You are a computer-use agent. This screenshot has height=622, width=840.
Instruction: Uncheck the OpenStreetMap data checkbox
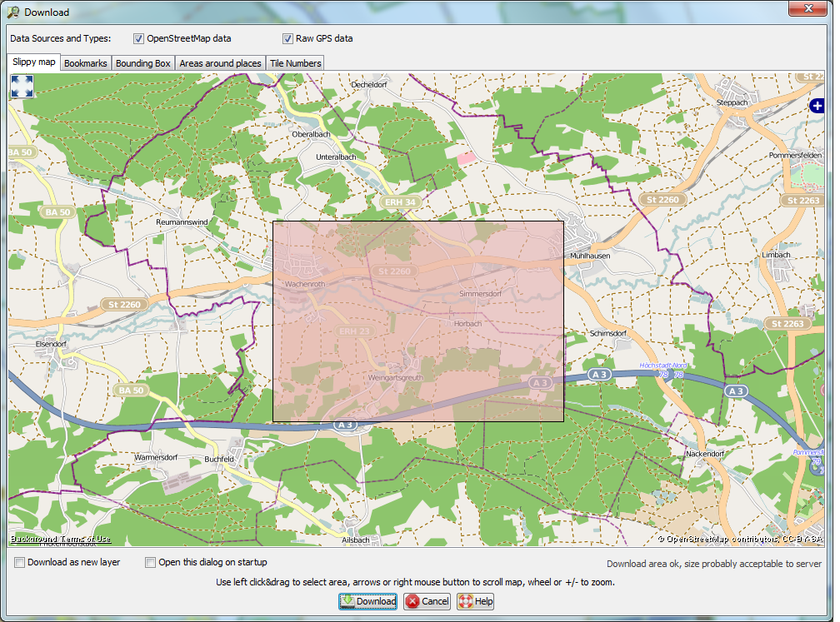(138, 38)
